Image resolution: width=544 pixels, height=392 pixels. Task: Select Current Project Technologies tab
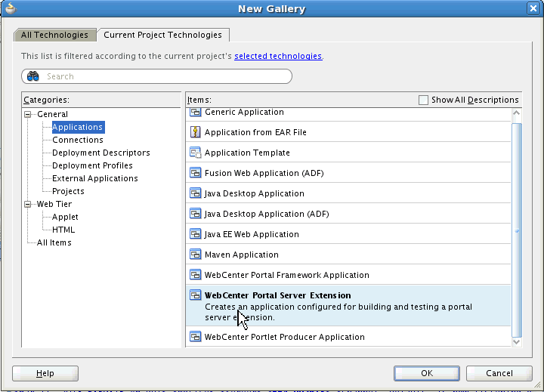pyautogui.click(x=162, y=35)
